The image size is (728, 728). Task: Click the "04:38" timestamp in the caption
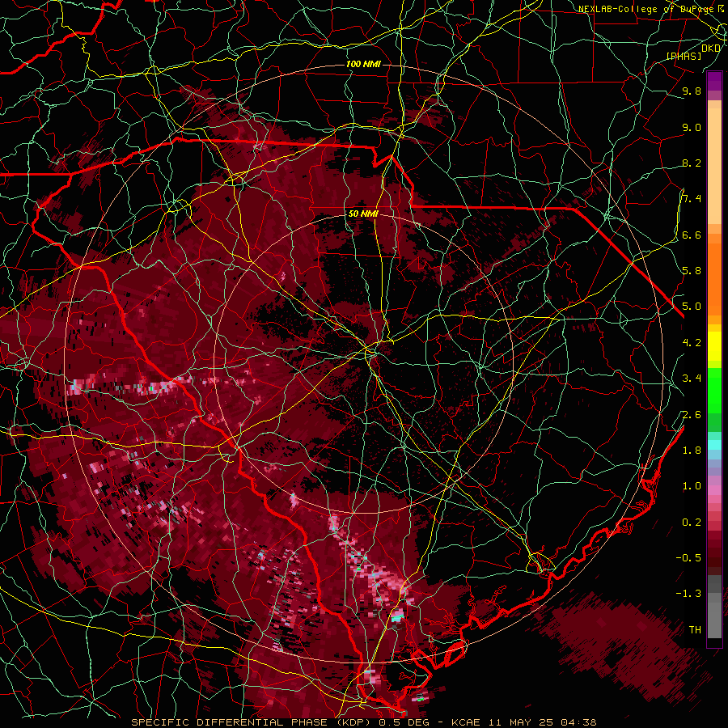(x=578, y=722)
